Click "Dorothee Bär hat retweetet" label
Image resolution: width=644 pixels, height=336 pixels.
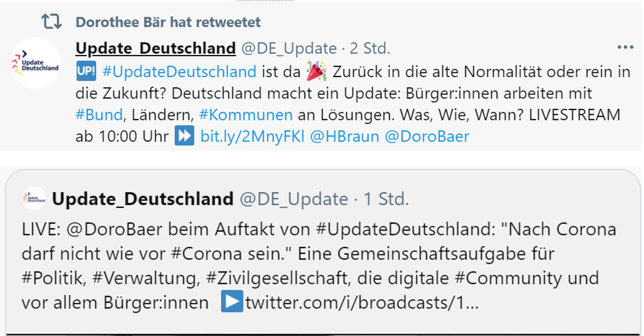[168, 23]
